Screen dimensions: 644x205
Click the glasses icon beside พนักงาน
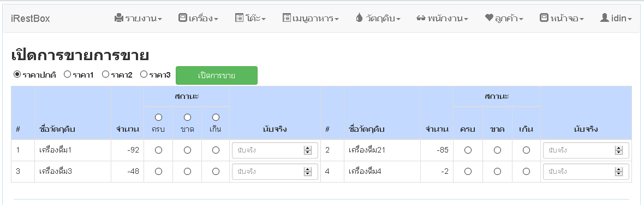tap(421, 18)
